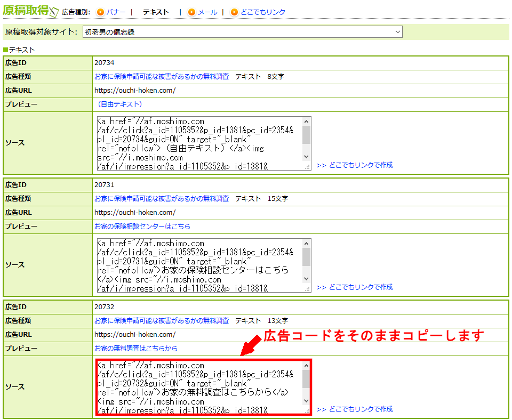Click scroll-up arrow in ad 20731 source box
Viewport: 512px width, 420px height.
(306, 244)
